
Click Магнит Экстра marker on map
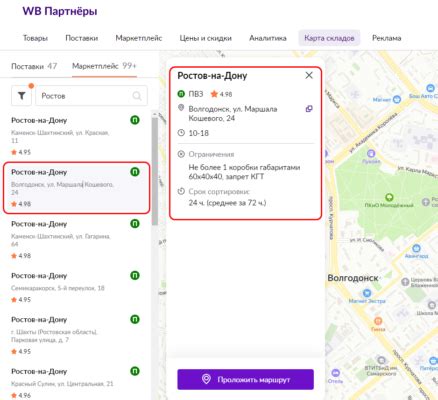pos(367,293)
